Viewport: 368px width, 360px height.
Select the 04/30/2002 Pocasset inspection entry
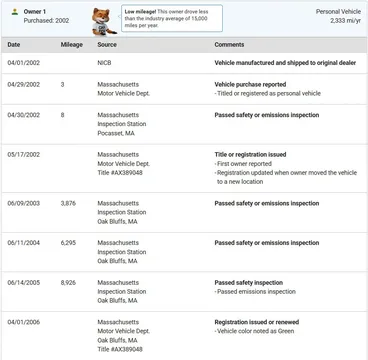pyautogui.click(x=184, y=124)
